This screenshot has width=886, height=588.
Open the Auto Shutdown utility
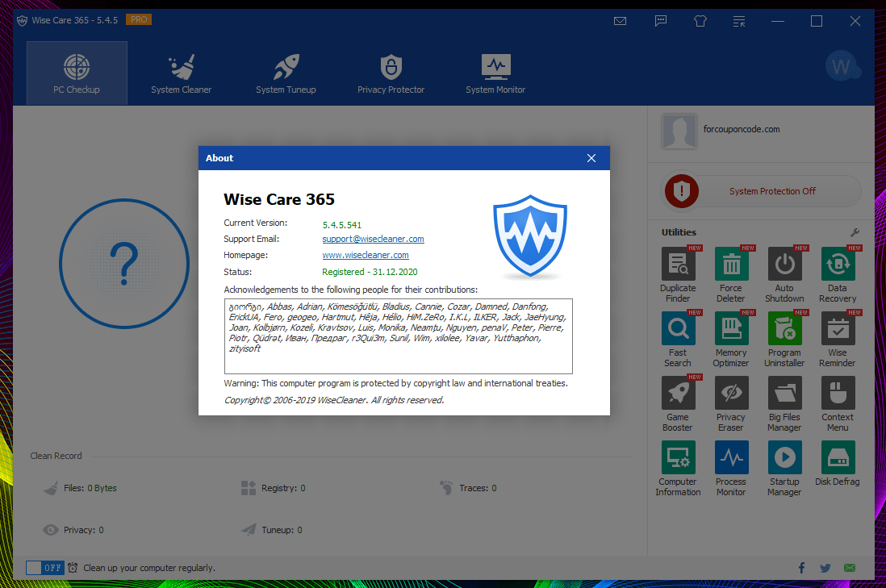tap(784, 275)
